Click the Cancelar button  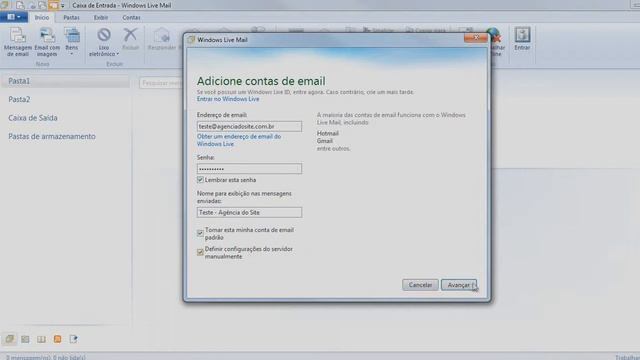point(420,285)
